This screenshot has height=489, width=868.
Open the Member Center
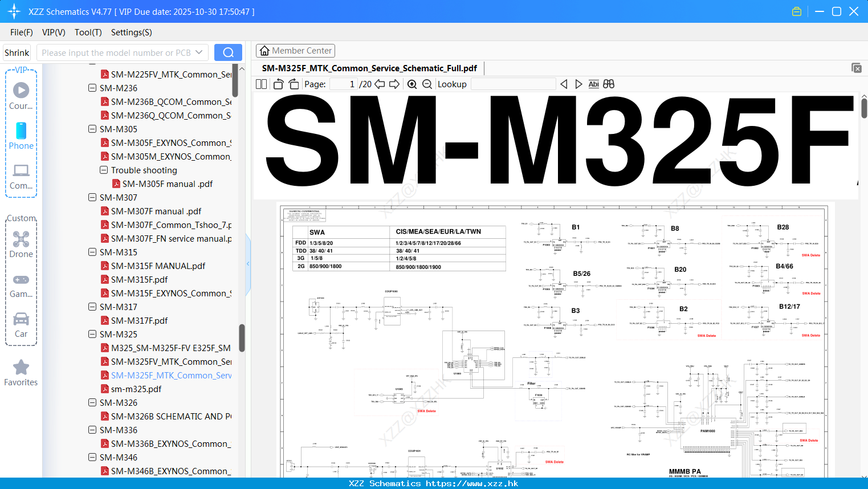(x=295, y=50)
